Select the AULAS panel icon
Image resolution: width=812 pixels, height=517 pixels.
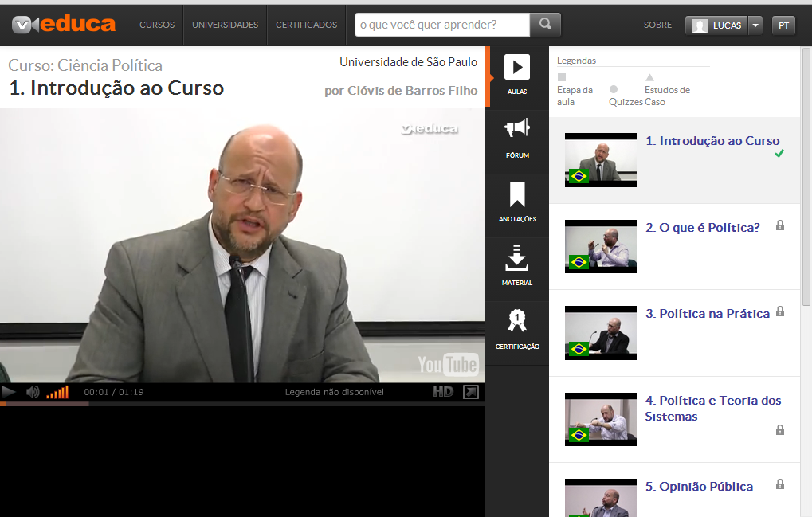(516, 76)
